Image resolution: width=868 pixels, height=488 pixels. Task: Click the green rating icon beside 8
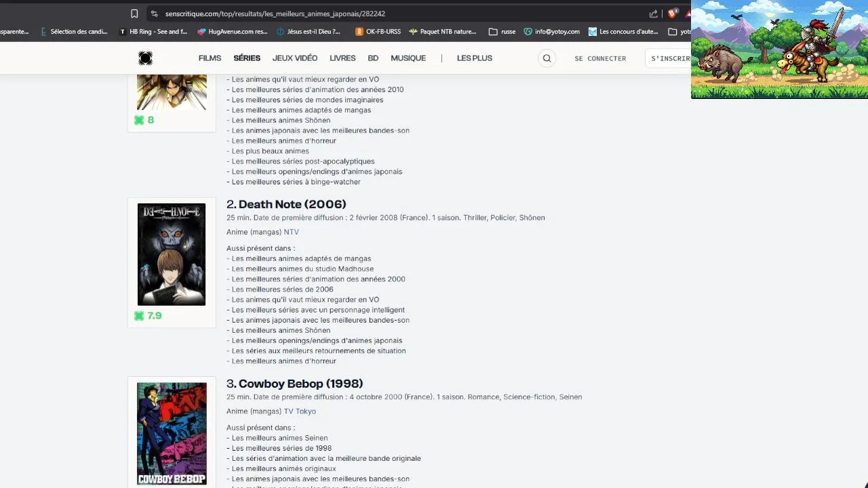click(x=139, y=120)
